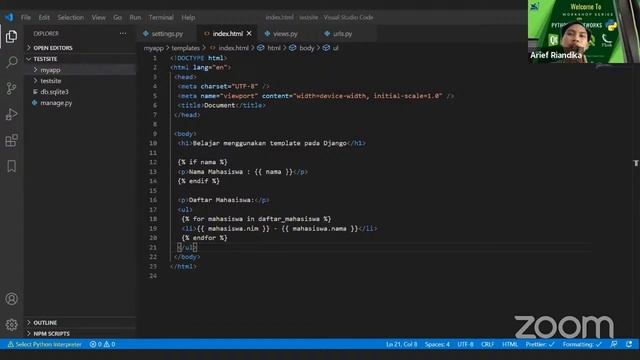Click the Ln 21, Col 8 cursor position indicator

[402, 344]
